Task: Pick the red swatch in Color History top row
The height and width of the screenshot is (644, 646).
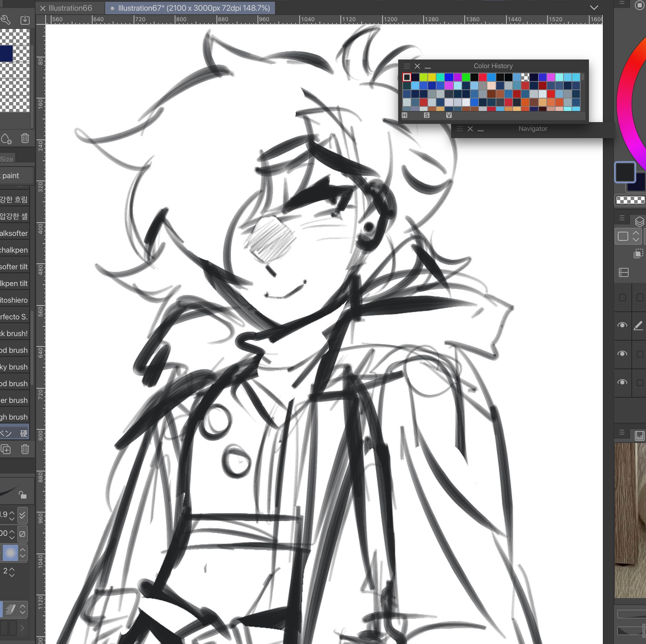Action: point(483,77)
